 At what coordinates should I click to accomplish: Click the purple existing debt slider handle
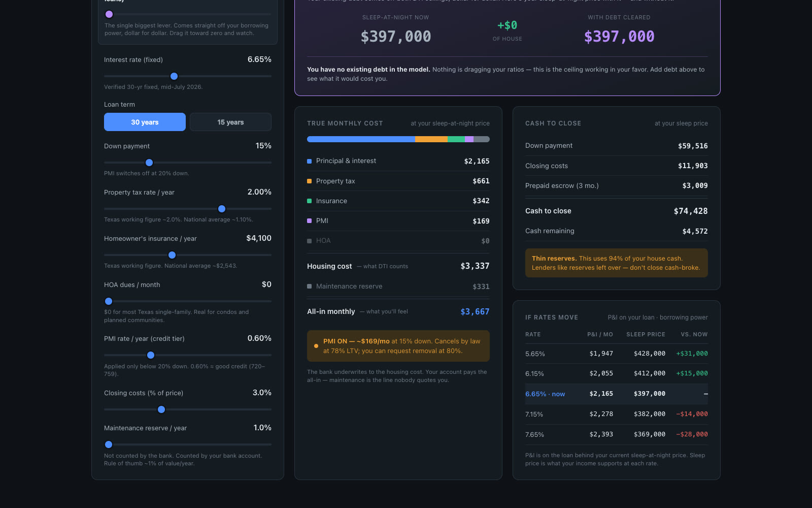[x=109, y=14]
